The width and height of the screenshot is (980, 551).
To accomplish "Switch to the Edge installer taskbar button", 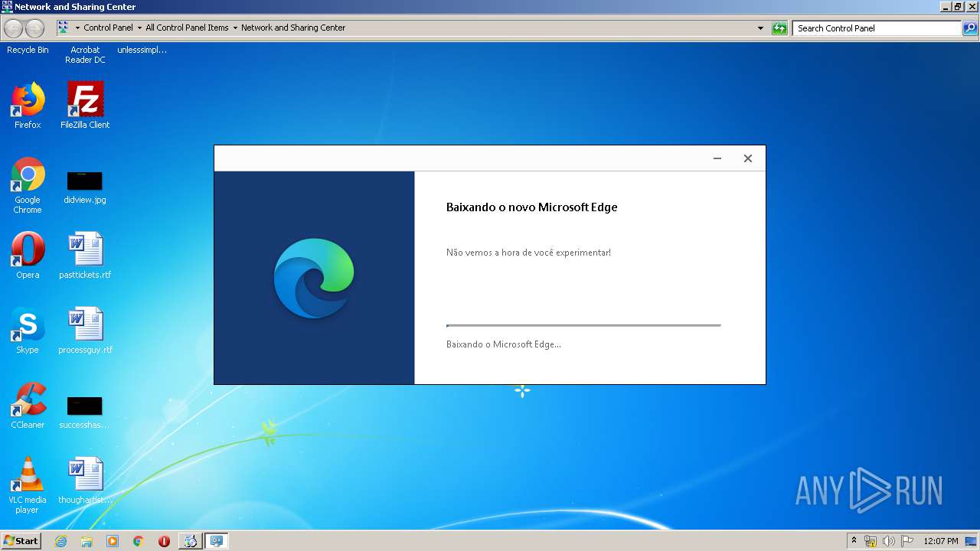I will (190, 541).
